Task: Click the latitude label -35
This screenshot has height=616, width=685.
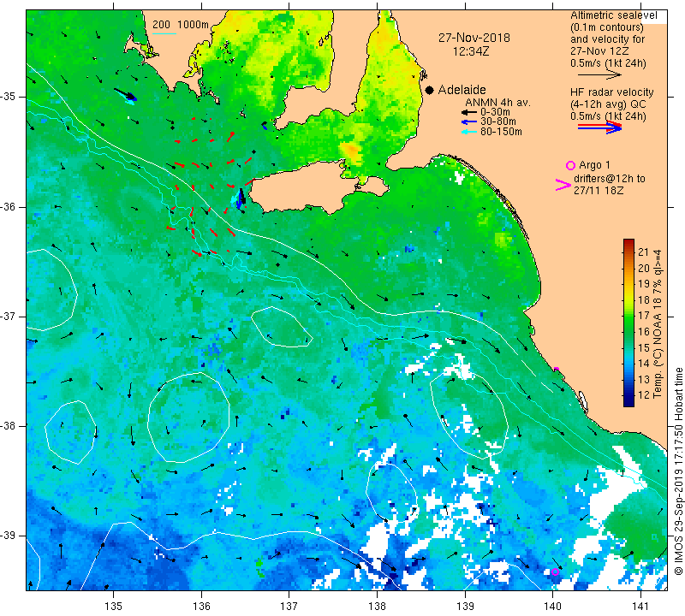Action: pyautogui.click(x=8, y=97)
